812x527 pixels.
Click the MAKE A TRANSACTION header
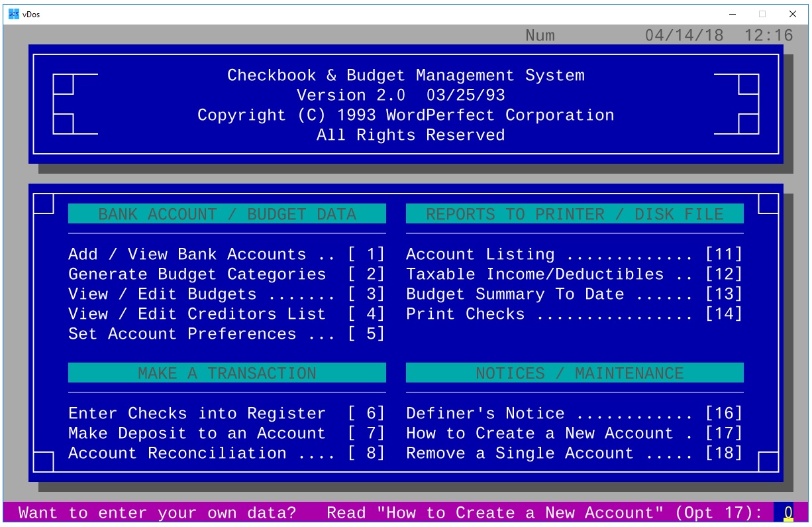227,373
